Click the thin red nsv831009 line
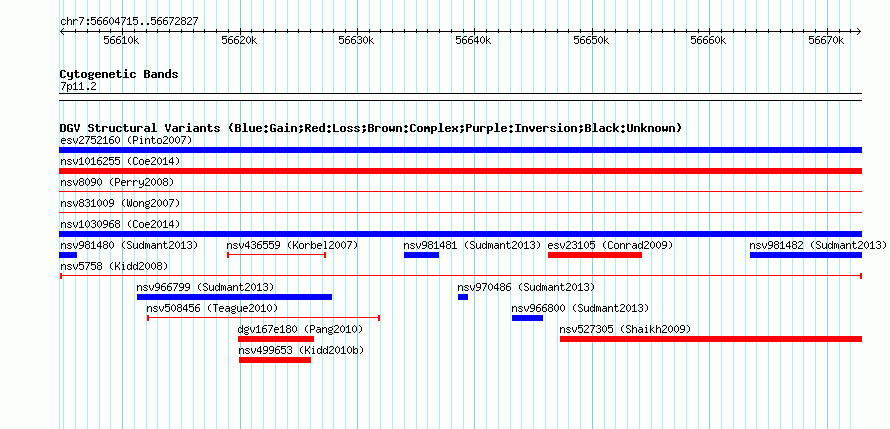The height and width of the screenshot is (429, 890). pos(460,213)
